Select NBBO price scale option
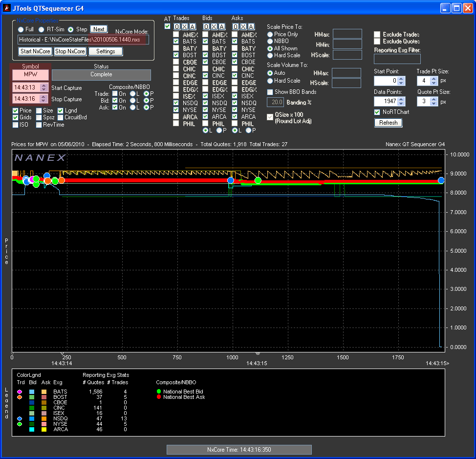476x459 pixels. pyautogui.click(x=270, y=41)
